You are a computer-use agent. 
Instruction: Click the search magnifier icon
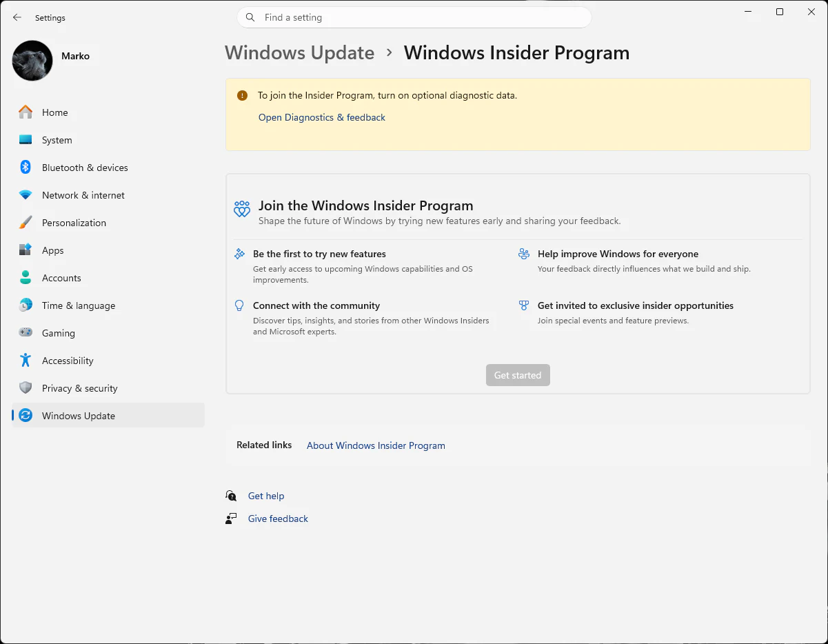pos(250,17)
